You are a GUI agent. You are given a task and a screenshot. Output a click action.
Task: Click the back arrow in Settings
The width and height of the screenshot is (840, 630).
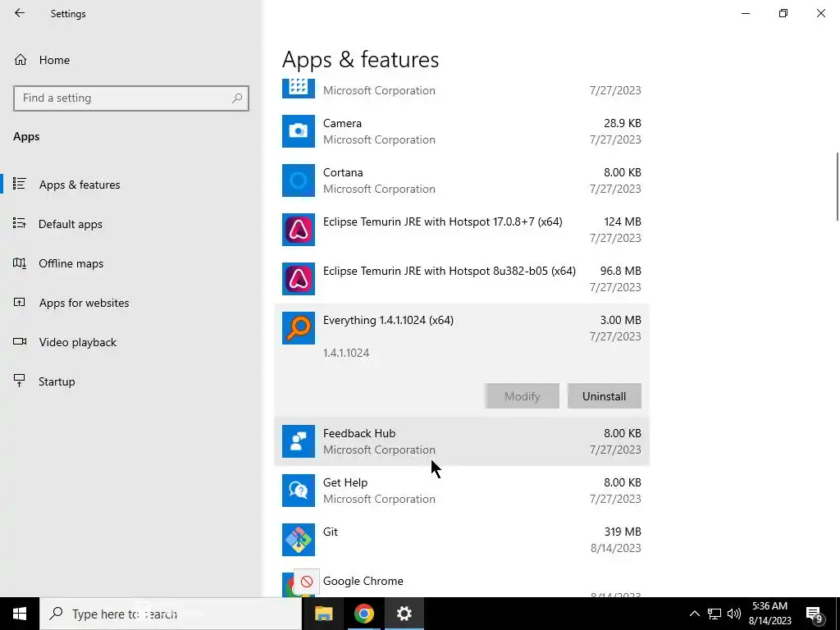(20, 13)
